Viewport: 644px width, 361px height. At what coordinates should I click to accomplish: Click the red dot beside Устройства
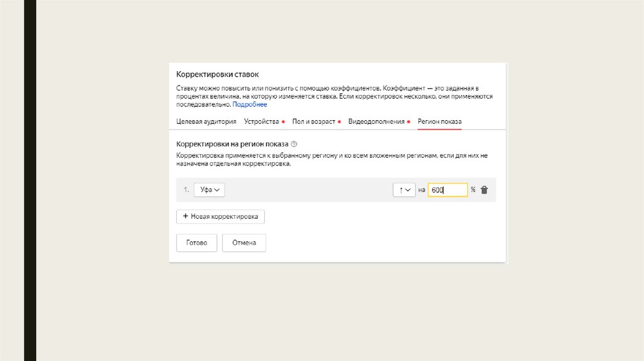click(x=284, y=121)
